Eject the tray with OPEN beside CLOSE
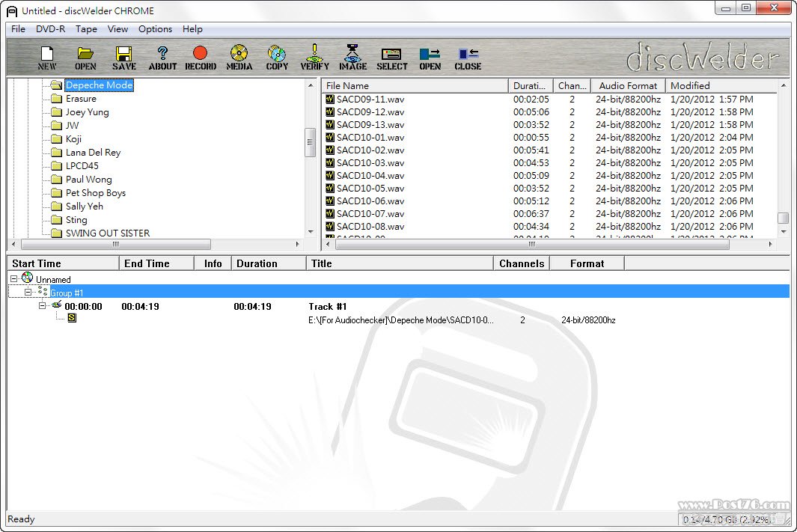The width and height of the screenshot is (797, 532). point(430,58)
